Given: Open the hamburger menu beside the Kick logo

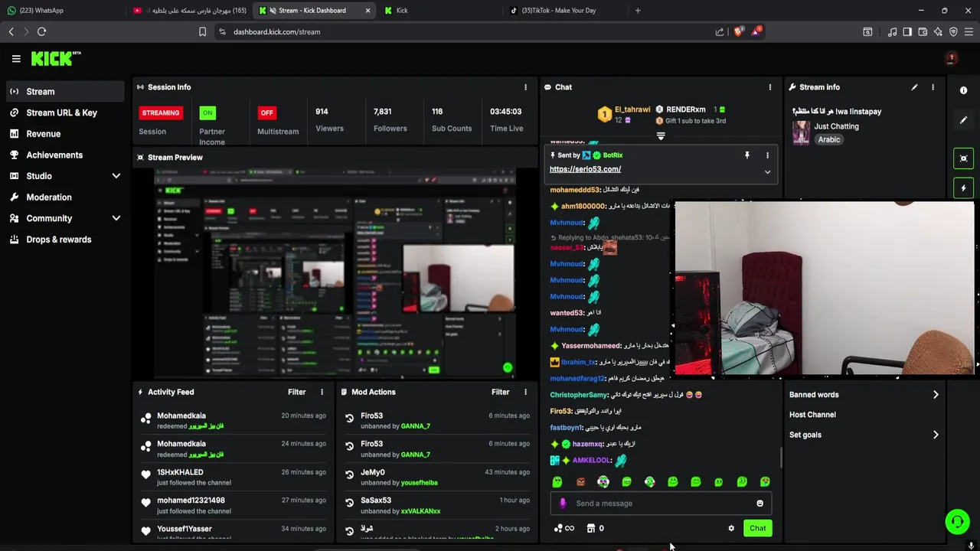Looking at the screenshot, I should (x=16, y=58).
